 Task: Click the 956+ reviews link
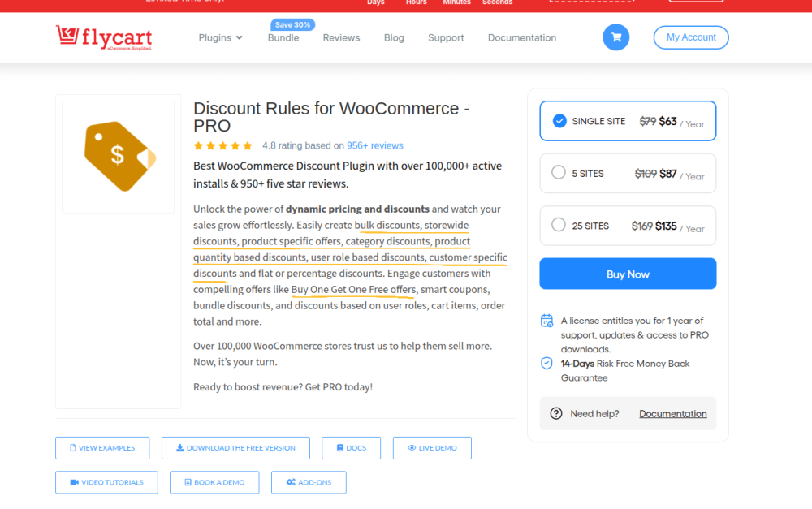coord(374,146)
